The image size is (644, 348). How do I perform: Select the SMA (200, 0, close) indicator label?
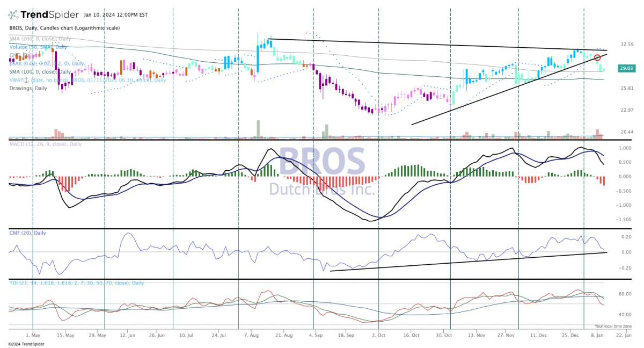pyautogui.click(x=40, y=39)
